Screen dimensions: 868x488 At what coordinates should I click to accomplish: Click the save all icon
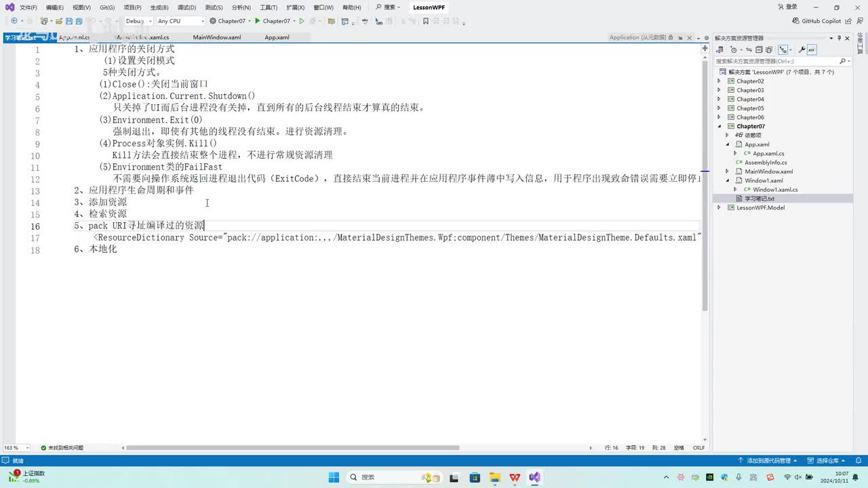[x=79, y=21]
